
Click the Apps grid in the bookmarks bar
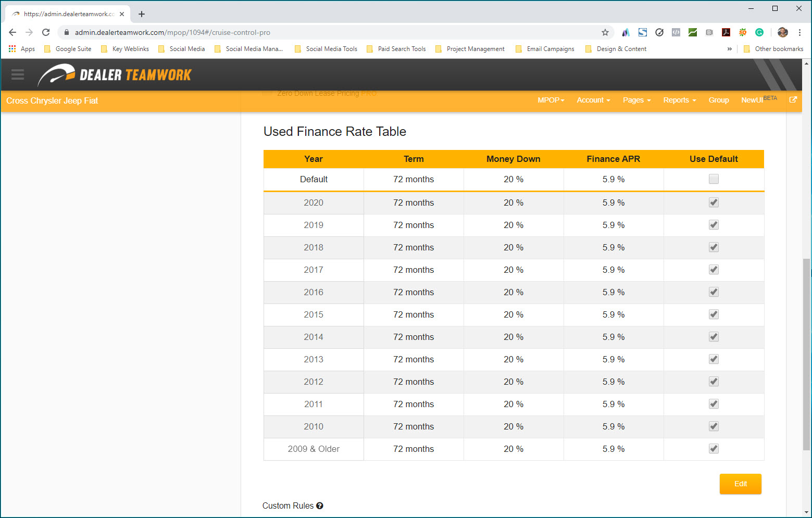point(12,48)
